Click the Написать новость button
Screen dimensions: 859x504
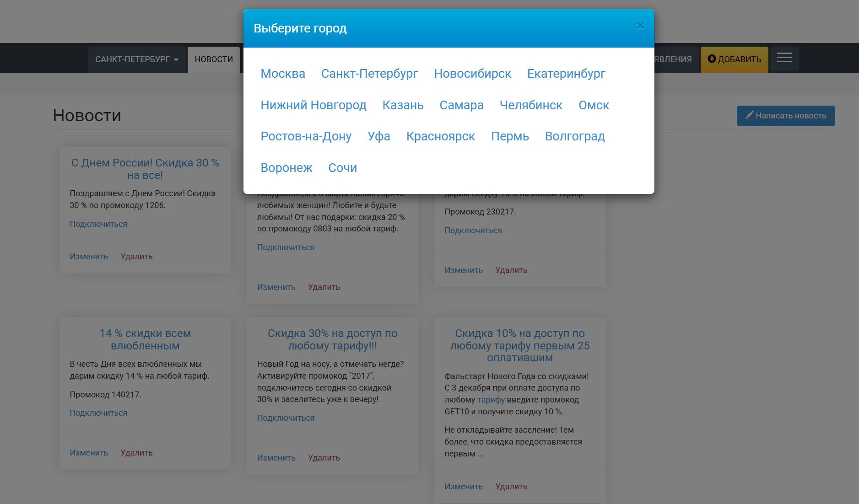786,116
